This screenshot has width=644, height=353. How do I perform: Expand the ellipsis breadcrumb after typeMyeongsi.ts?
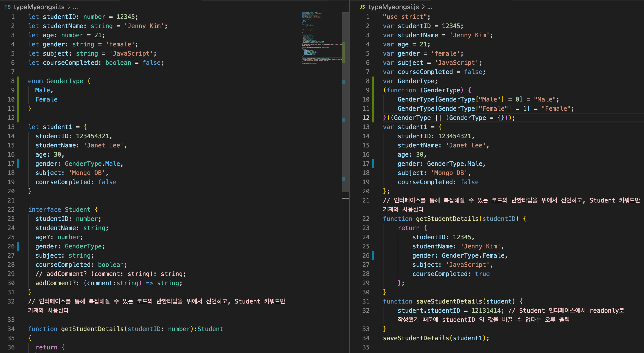coord(75,7)
